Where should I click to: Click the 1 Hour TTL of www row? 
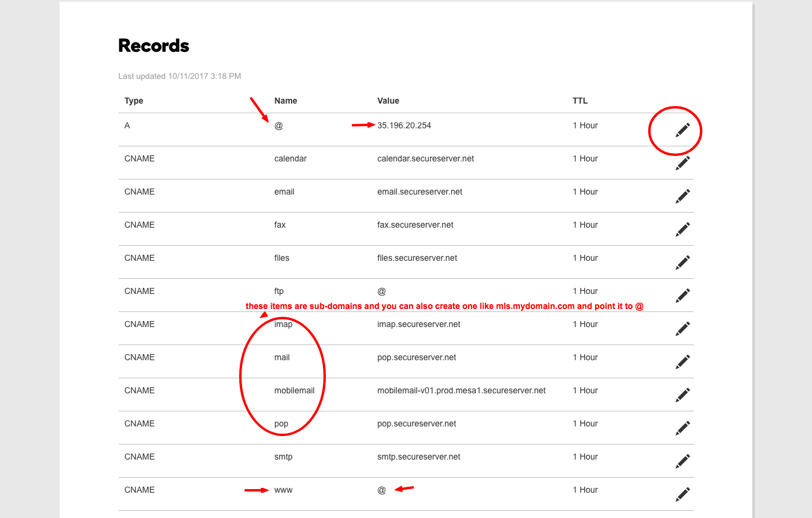click(585, 490)
